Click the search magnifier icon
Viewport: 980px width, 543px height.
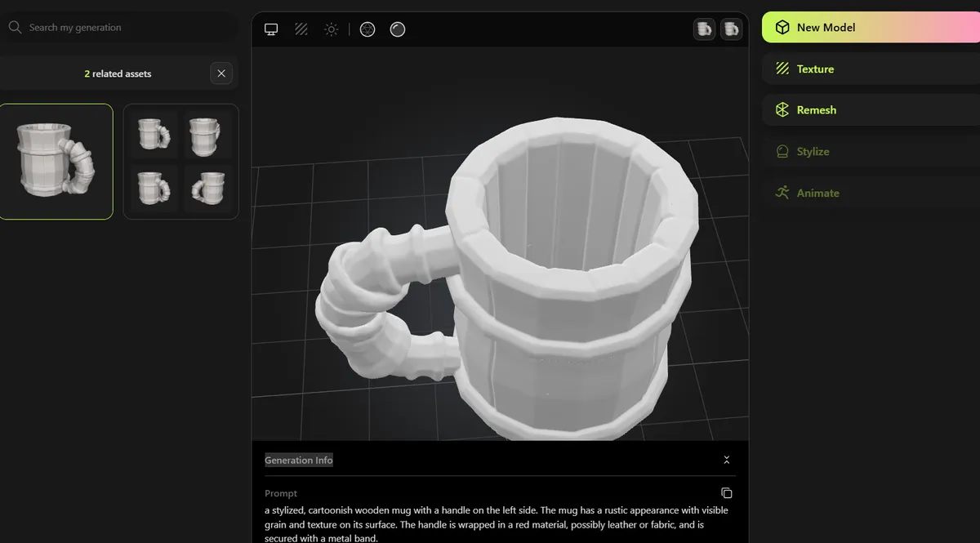pos(15,28)
